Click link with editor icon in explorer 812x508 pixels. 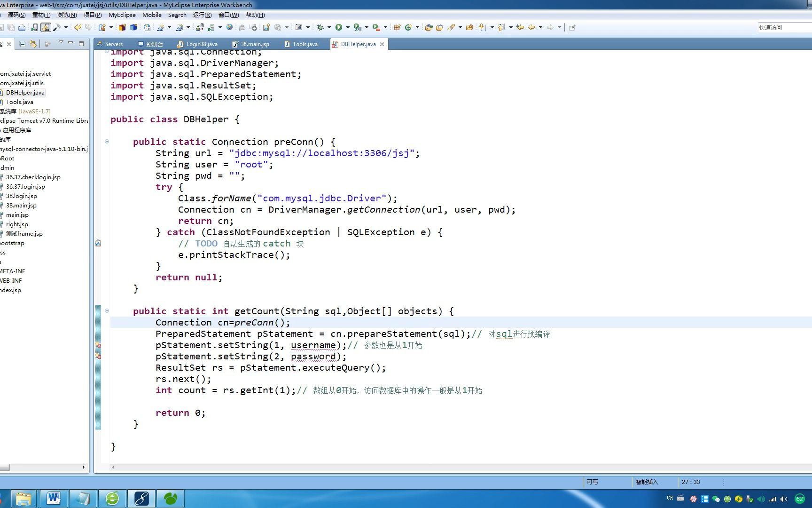(x=32, y=44)
